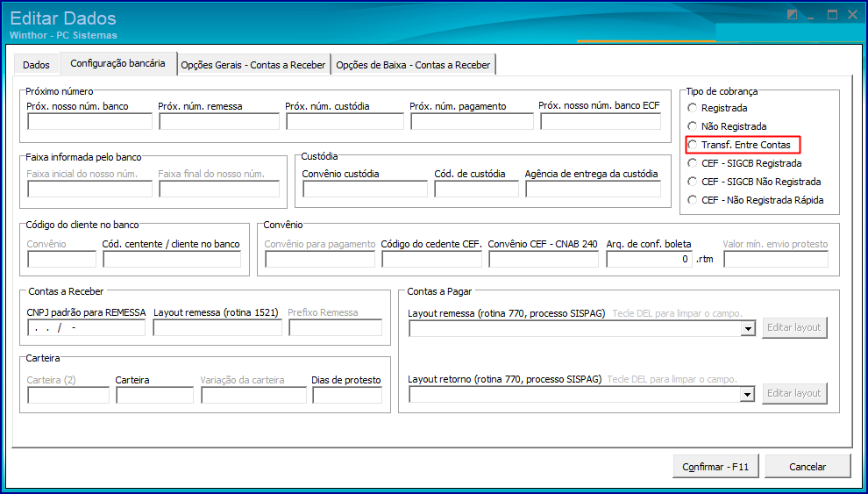Focus the Valor mín. envio protesto field
Viewport: 868px width, 494px height.
click(776, 259)
